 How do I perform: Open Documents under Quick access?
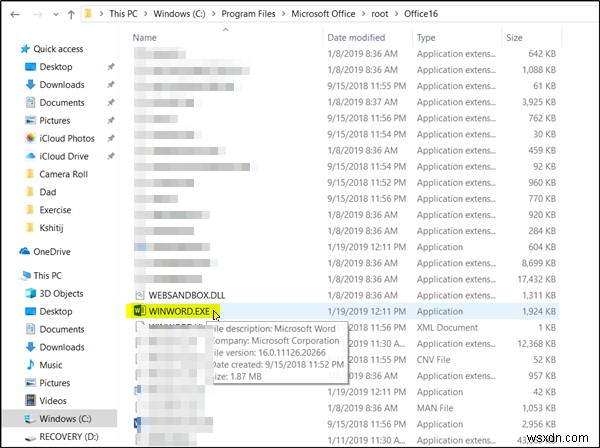(62, 103)
